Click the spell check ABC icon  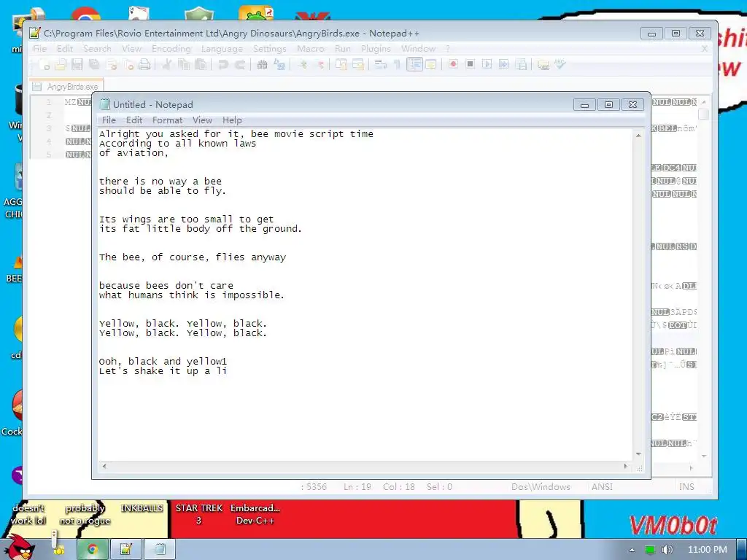560,64
